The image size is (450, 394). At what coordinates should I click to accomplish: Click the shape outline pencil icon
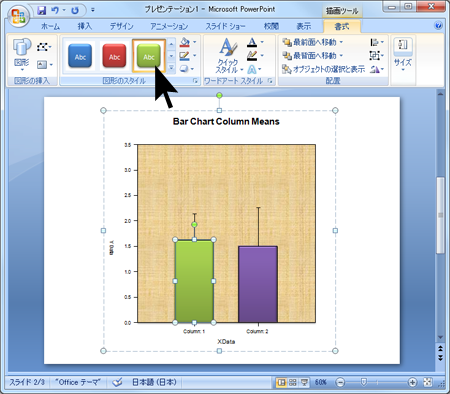(x=185, y=56)
